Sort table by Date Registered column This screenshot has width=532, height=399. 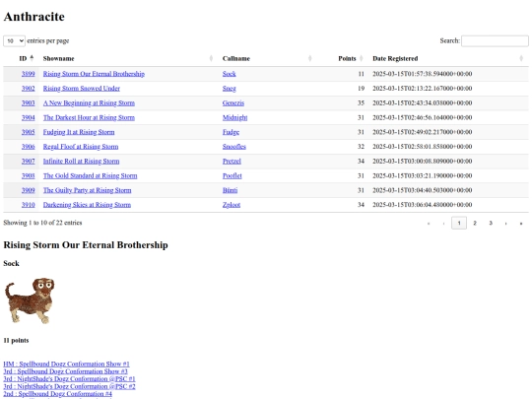click(x=448, y=58)
